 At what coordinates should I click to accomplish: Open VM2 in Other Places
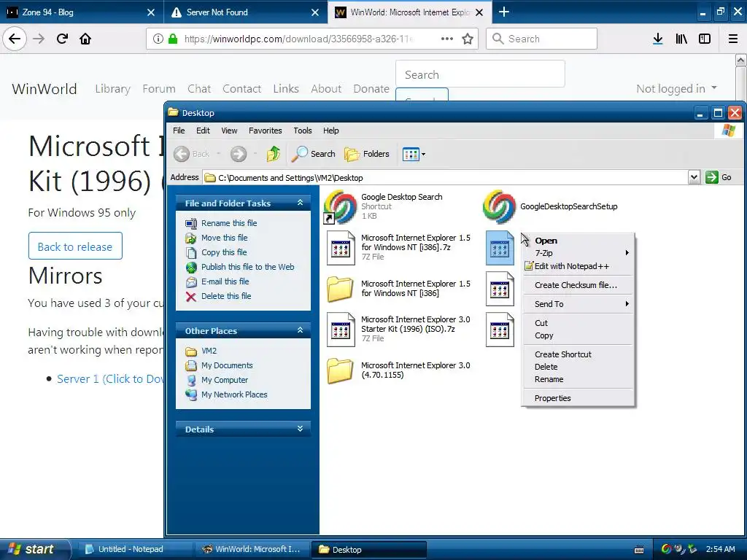209,351
